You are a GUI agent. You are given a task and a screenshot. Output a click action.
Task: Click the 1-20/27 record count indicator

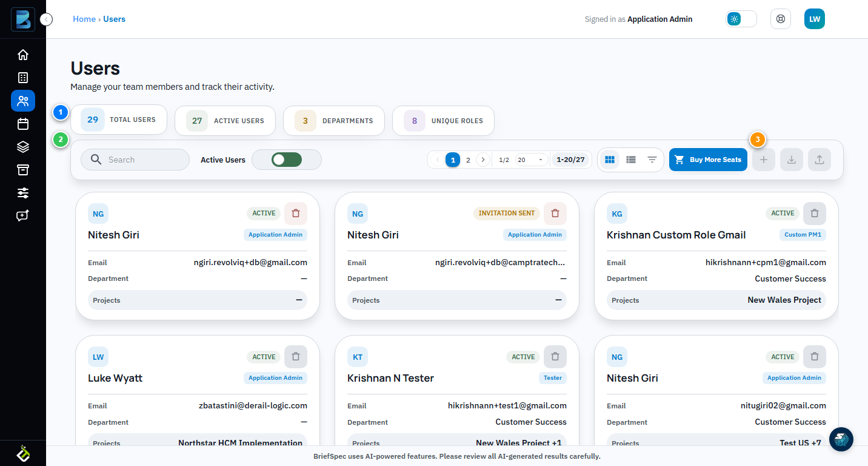(571, 160)
